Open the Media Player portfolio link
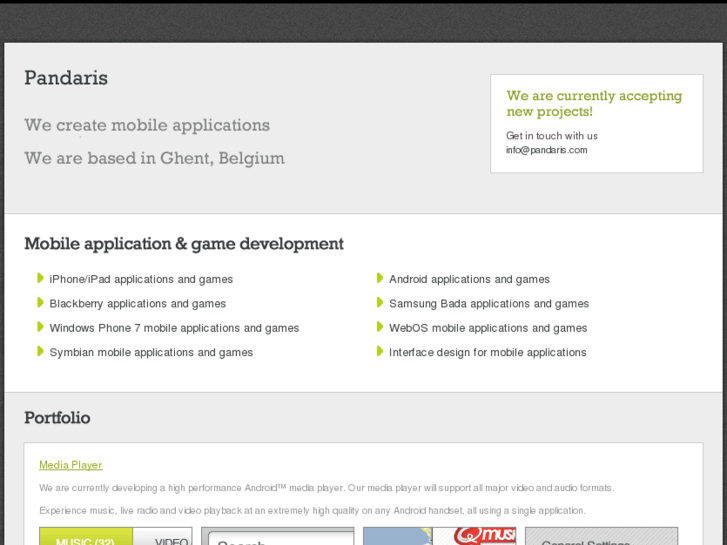Image resolution: width=727 pixels, height=545 pixels. click(x=70, y=465)
